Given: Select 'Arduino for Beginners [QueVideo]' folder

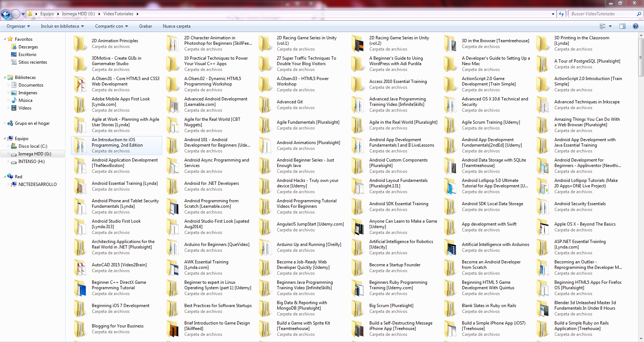Looking at the screenshot, I should 209,247.
